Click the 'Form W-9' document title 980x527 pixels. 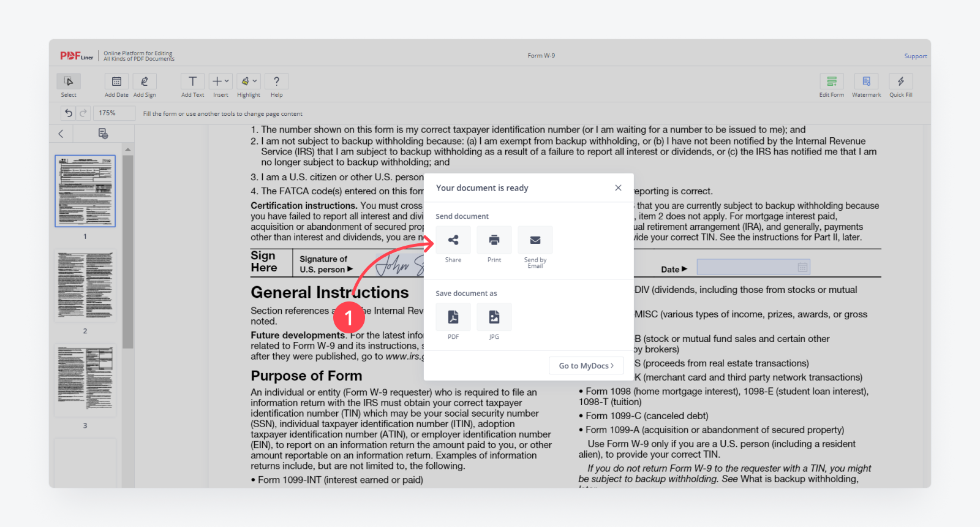coord(541,56)
